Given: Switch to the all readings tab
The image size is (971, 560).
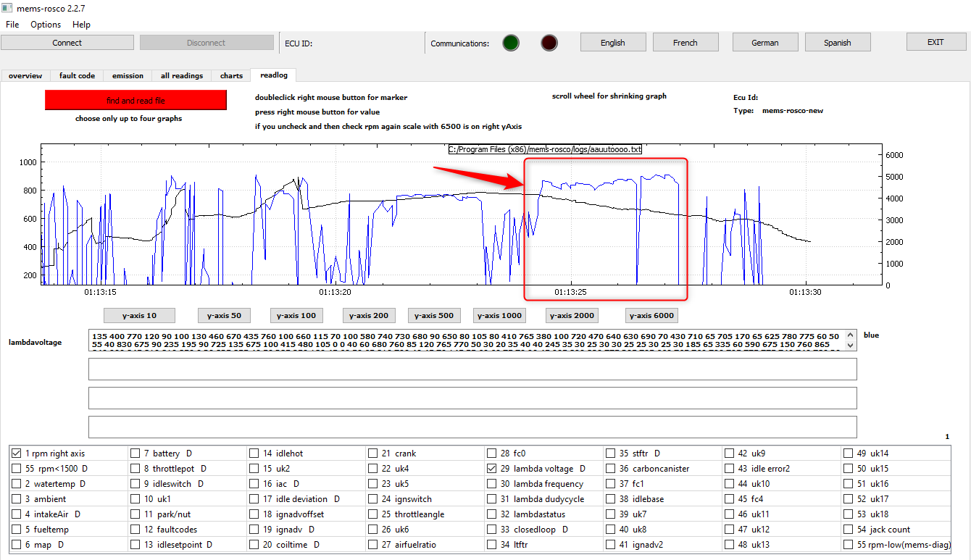Looking at the screenshot, I should 181,75.
